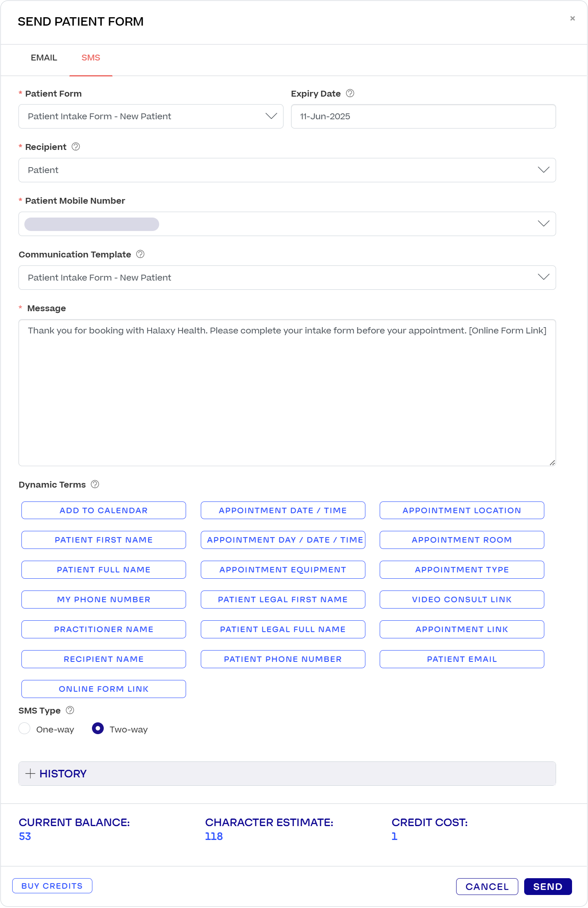Click the Dynamic Terms help icon
Viewport: 588px width, 908px height.
point(95,484)
